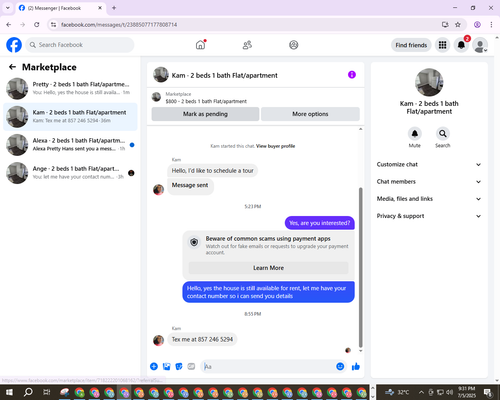Select the Kam conversation in list

click(x=70, y=117)
